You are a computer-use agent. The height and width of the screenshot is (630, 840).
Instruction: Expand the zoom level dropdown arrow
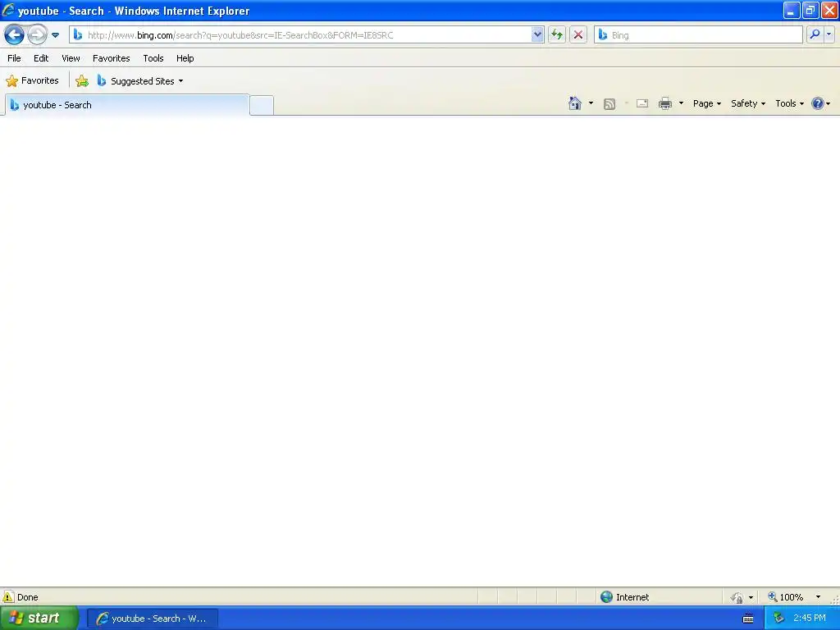pyautogui.click(x=818, y=597)
